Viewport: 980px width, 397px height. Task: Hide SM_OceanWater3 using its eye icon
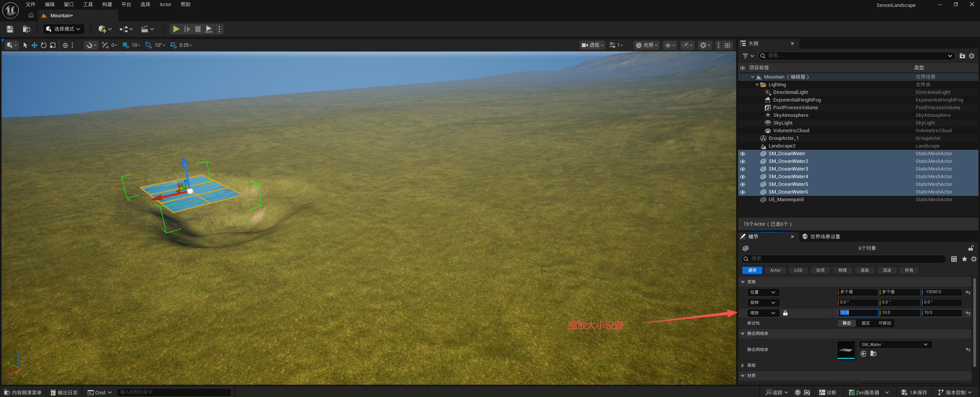743,169
